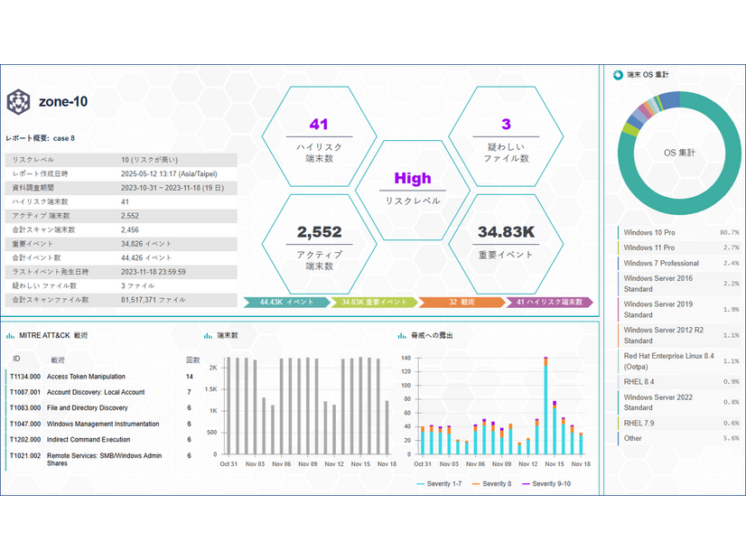This screenshot has width=746, height=560.
Task: Click the bar chart icon beside 端末数
Action: tap(209, 335)
